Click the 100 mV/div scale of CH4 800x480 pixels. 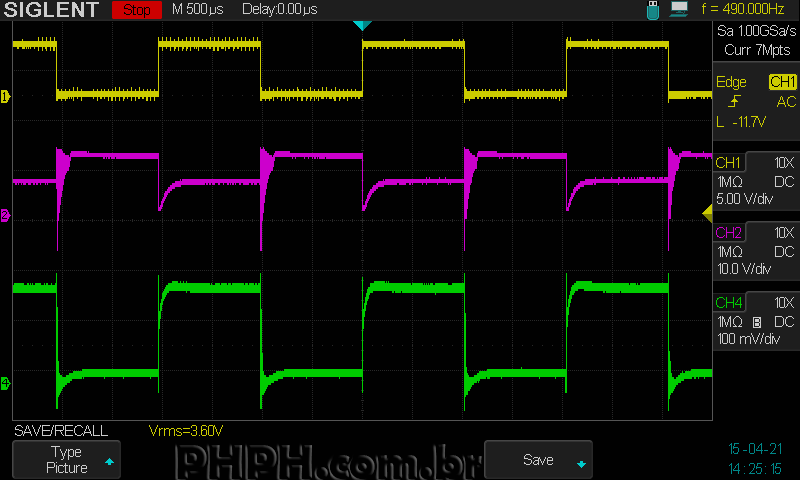click(x=748, y=339)
